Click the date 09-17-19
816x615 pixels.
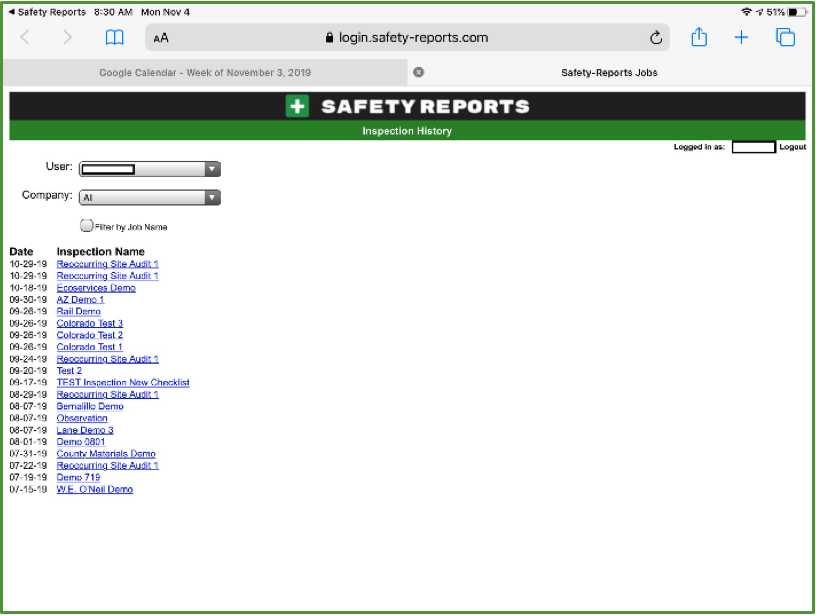pyautogui.click(x=28, y=383)
